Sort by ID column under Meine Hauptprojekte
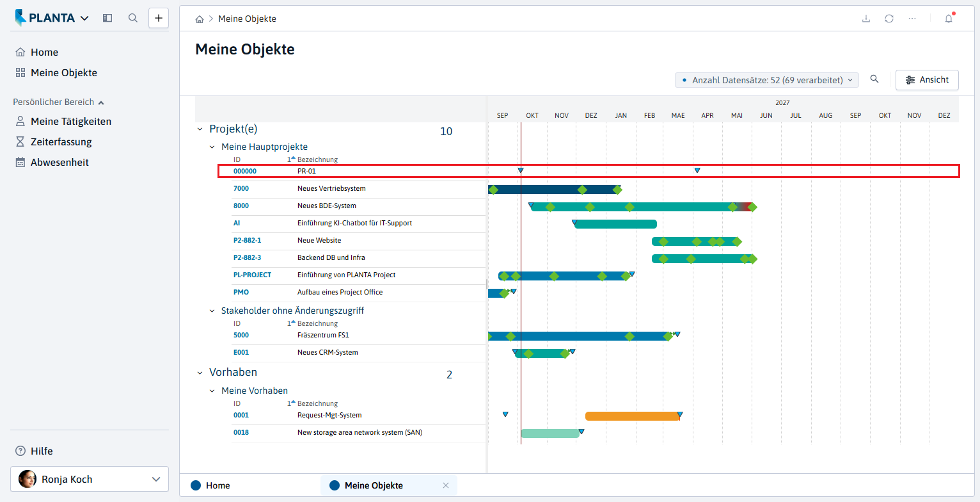 [237, 160]
